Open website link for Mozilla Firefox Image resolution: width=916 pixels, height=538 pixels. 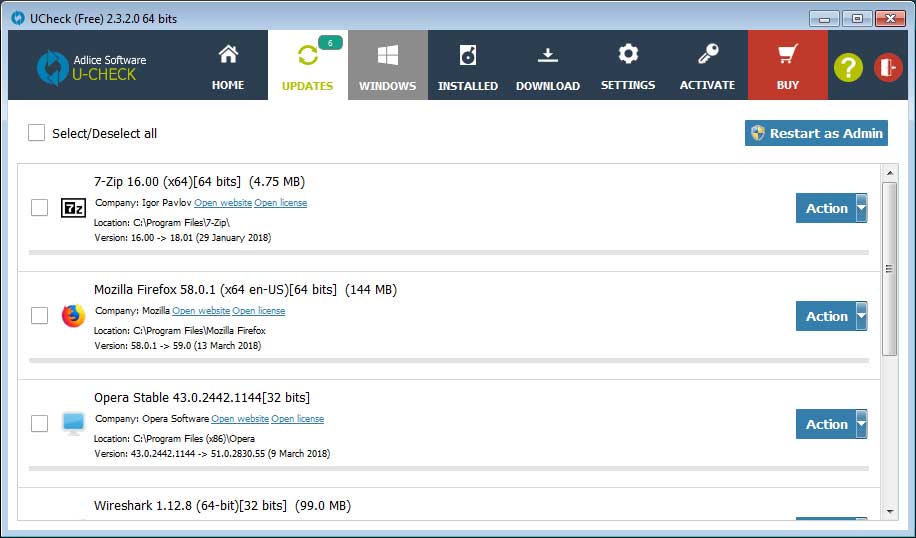click(x=201, y=311)
